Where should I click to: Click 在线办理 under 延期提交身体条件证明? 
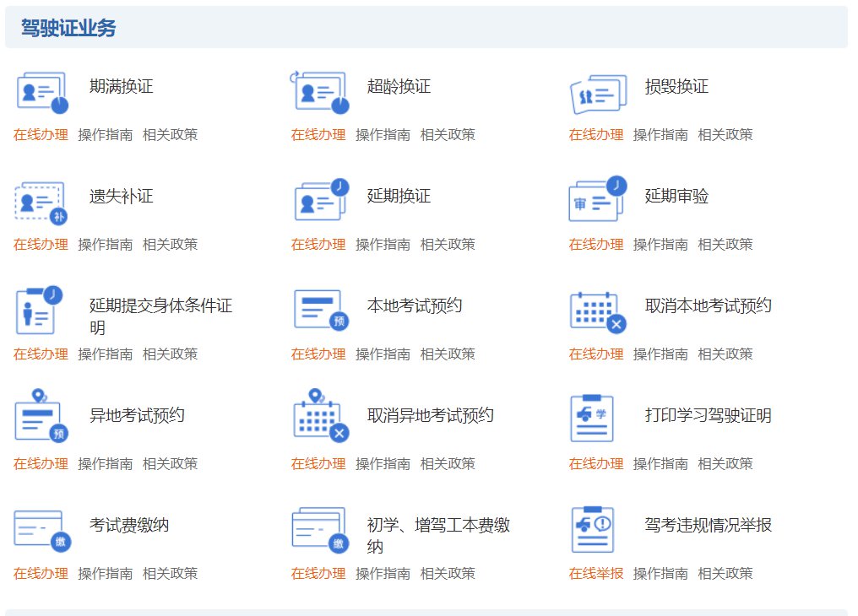pos(41,354)
